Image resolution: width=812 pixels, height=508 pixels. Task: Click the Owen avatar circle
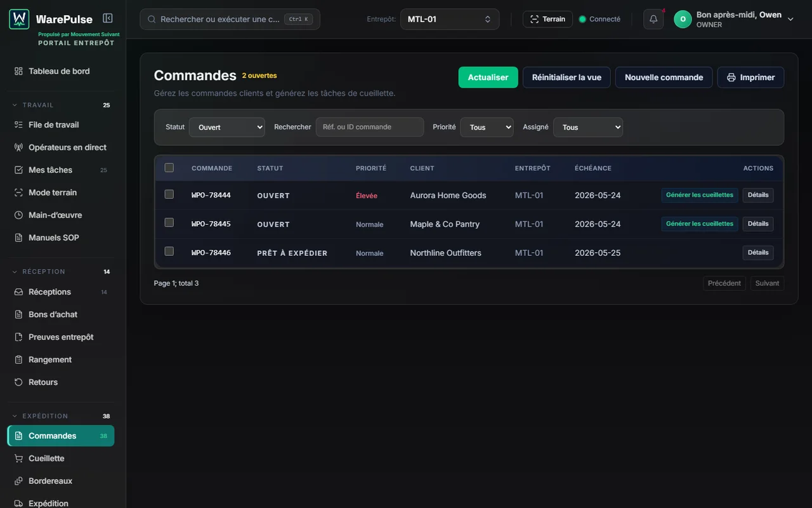point(683,19)
